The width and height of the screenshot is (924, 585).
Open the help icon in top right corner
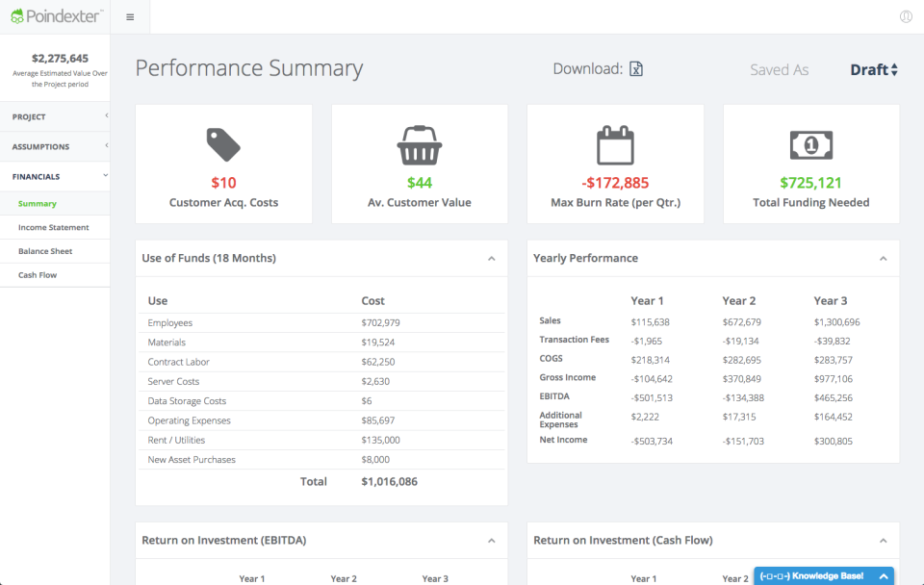coord(906,16)
